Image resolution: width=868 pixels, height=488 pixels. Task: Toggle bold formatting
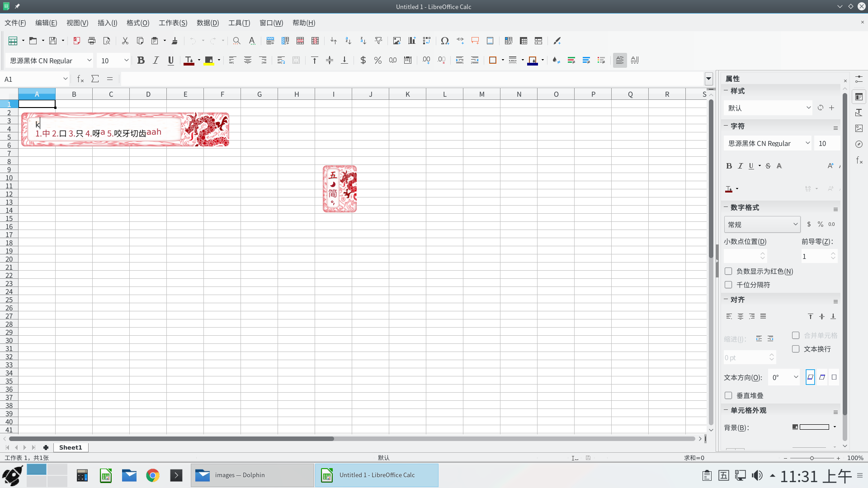[141, 60]
